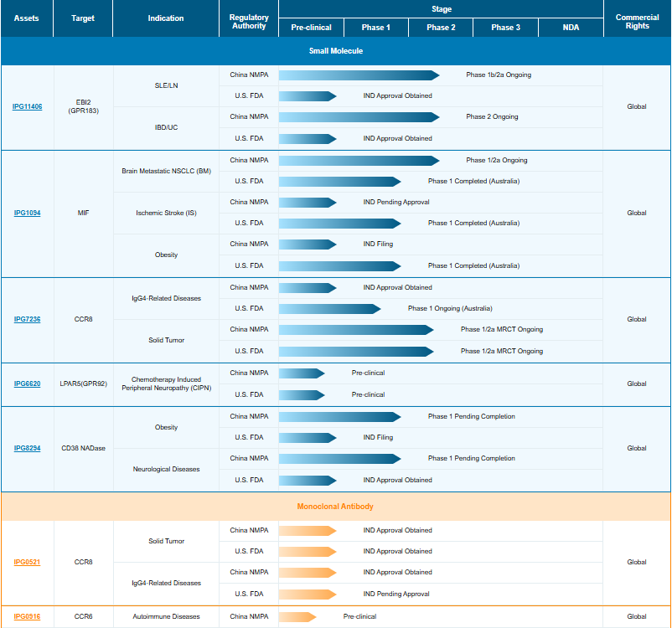Open the orange IPG0521 antibody link
Viewport: 672px width, 628px height.
27,562
